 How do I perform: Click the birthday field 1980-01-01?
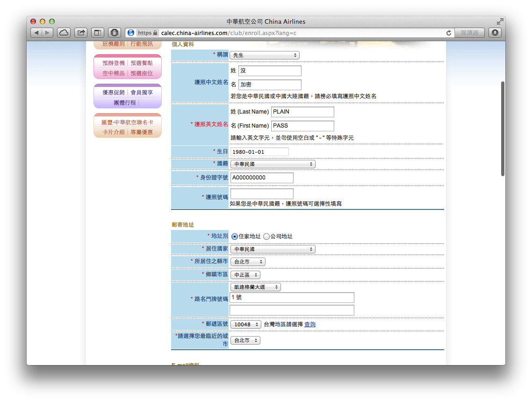[259, 151]
